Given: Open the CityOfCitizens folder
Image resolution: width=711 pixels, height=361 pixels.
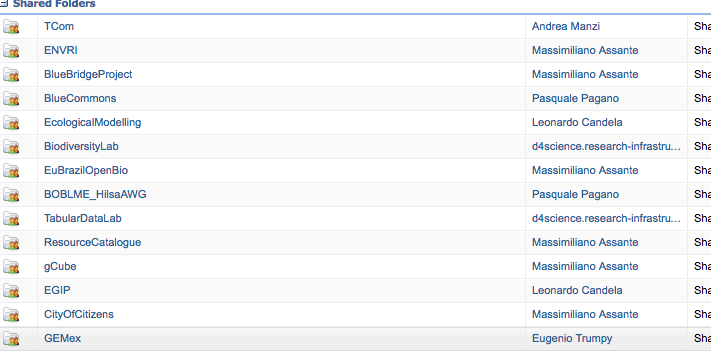Looking at the screenshot, I should point(78,314).
